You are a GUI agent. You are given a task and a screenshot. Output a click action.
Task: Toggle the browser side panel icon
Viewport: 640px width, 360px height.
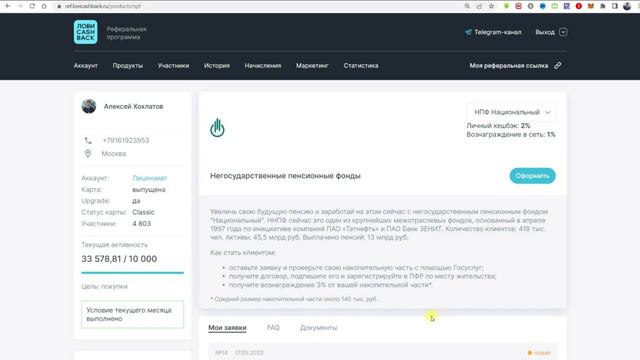[615, 6]
